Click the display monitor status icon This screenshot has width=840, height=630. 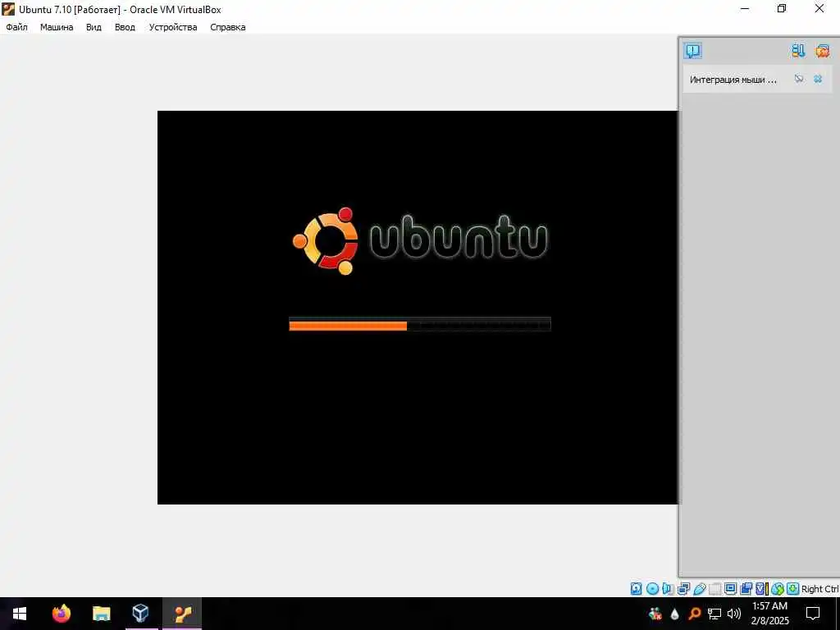730,589
